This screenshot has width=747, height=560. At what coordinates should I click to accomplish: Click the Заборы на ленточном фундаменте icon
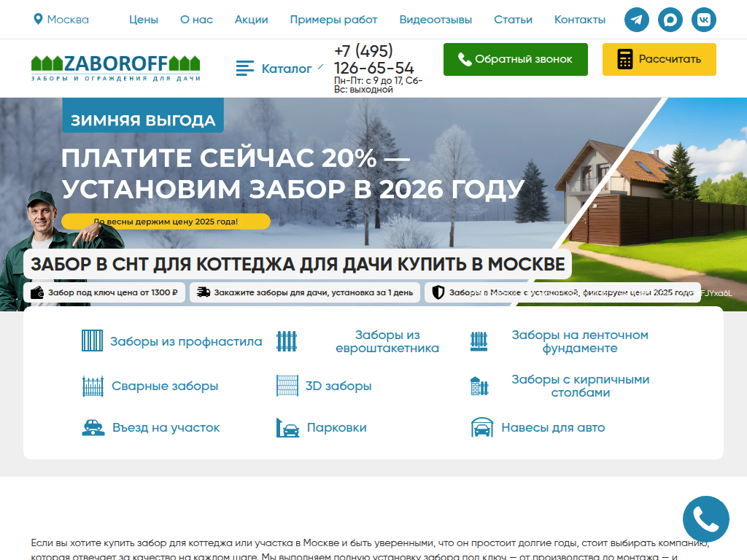(480, 341)
